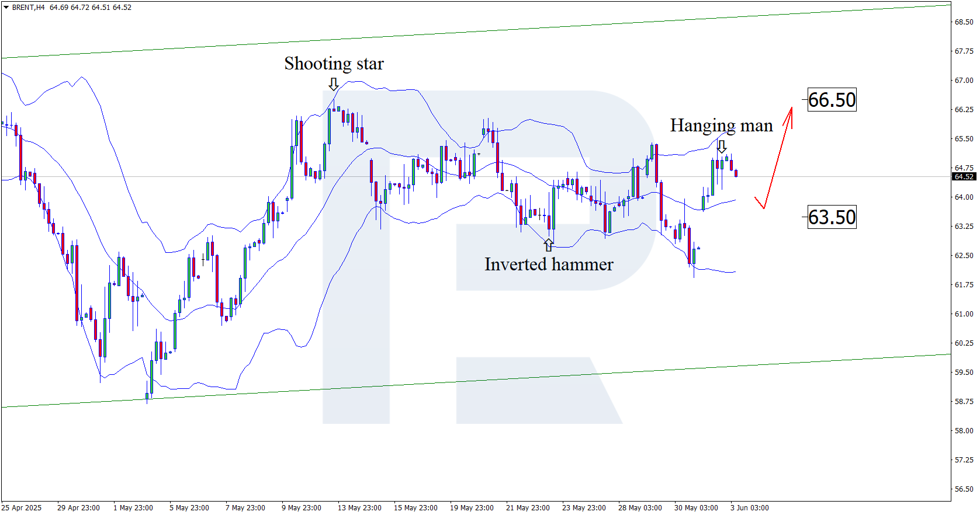Click the 15 May 23:00 date label
The height and width of the screenshot is (515, 980).
click(415, 508)
